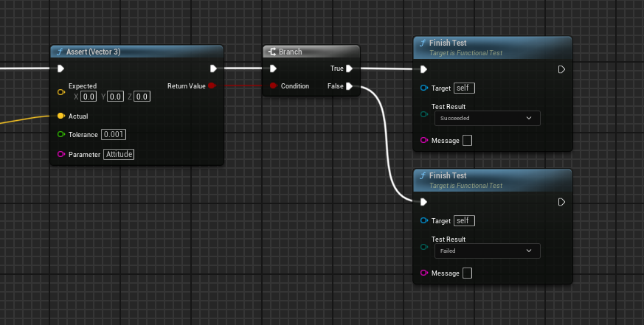
Task: Click the yellow Expected vector pin
Action: pyautogui.click(x=60, y=91)
